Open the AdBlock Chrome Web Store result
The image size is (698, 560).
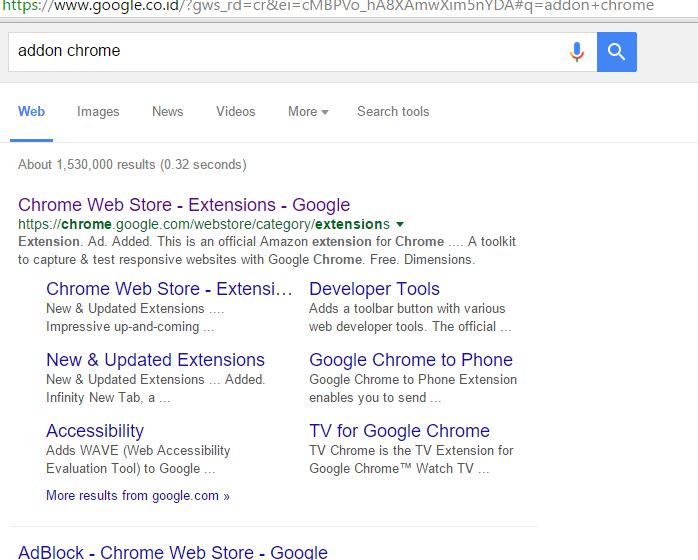click(173, 552)
